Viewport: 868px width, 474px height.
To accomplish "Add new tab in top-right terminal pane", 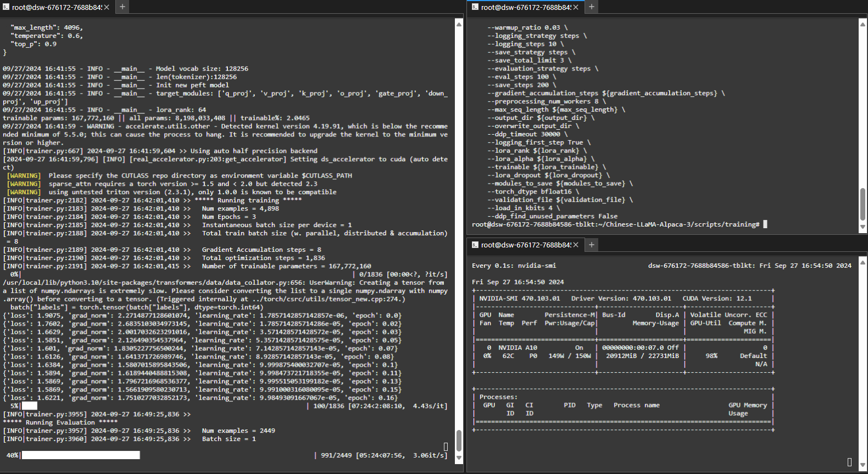I will (x=592, y=7).
